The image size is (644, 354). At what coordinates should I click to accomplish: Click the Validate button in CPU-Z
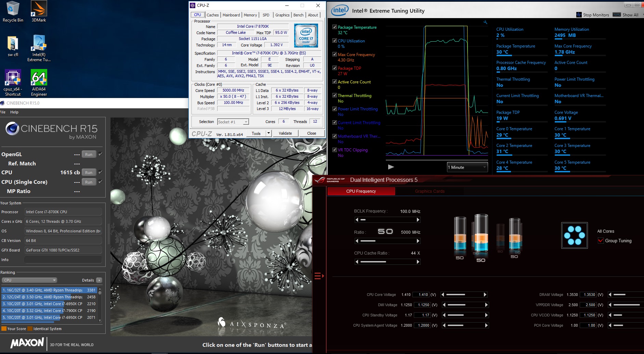coord(285,133)
